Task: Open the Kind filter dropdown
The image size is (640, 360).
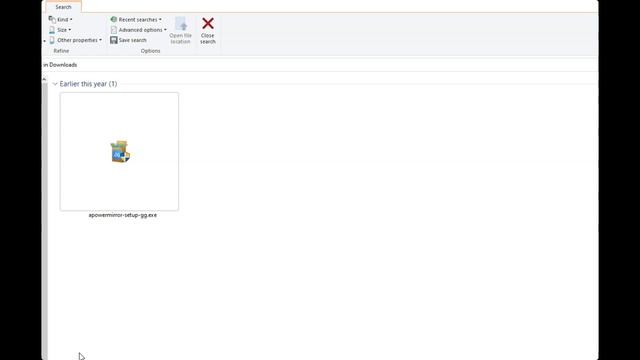Action: [60, 20]
